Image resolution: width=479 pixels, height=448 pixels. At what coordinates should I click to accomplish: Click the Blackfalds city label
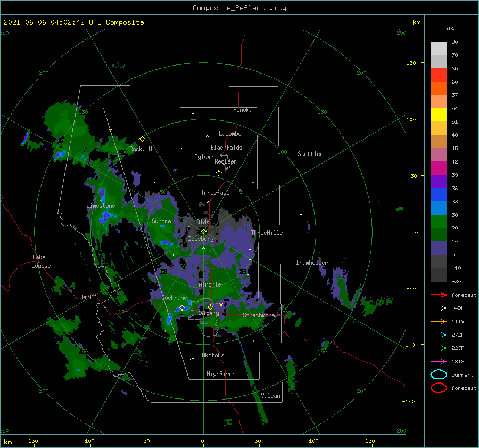coord(226,148)
